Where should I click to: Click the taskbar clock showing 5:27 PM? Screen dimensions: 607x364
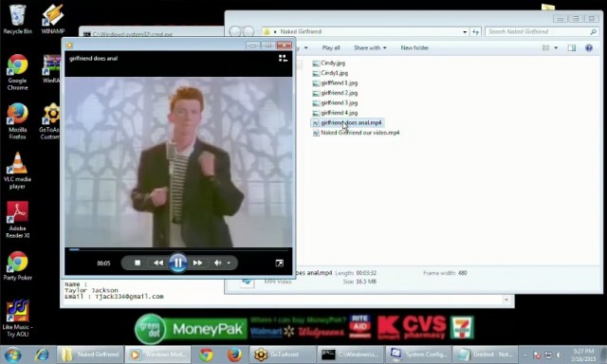point(583,355)
